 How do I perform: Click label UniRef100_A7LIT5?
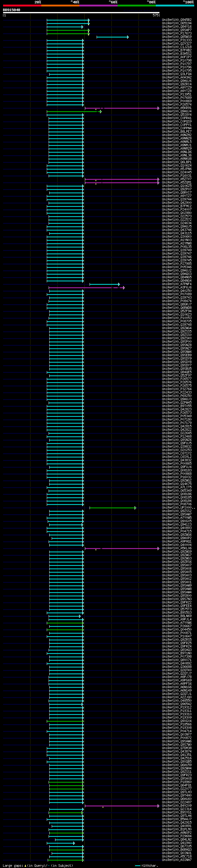pos(172,487)
